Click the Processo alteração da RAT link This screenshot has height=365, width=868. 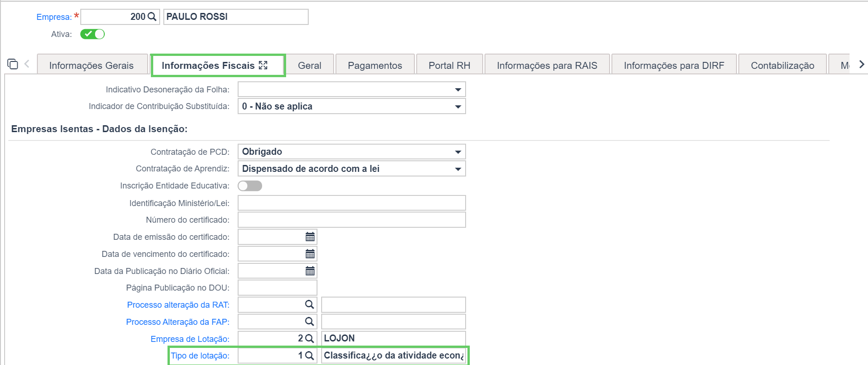pyautogui.click(x=178, y=305)
